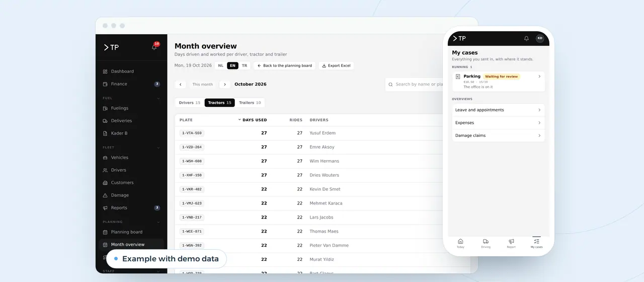Image resolution: width=644 pixels, height=282 pixels.
Task: Open Leave and appointments overview
Action: (498, 110)
